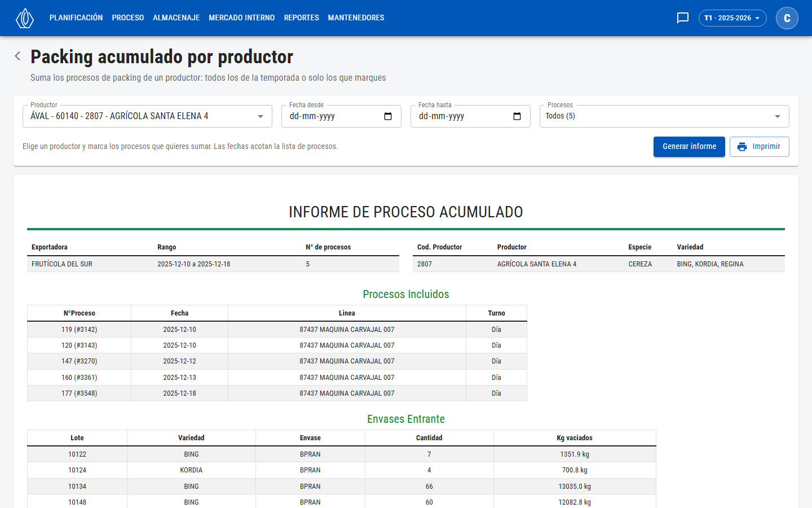Click the 1351.9 kg value

pyautogui.click(x=575, y=454)
